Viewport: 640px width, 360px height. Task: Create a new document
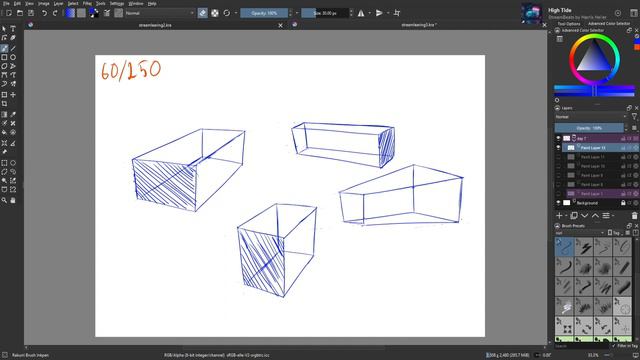(x=9, y=13)
